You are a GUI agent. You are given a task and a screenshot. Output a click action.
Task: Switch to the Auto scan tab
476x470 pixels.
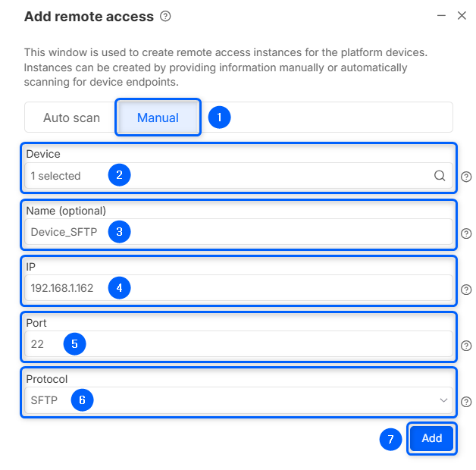pos(71,117)
